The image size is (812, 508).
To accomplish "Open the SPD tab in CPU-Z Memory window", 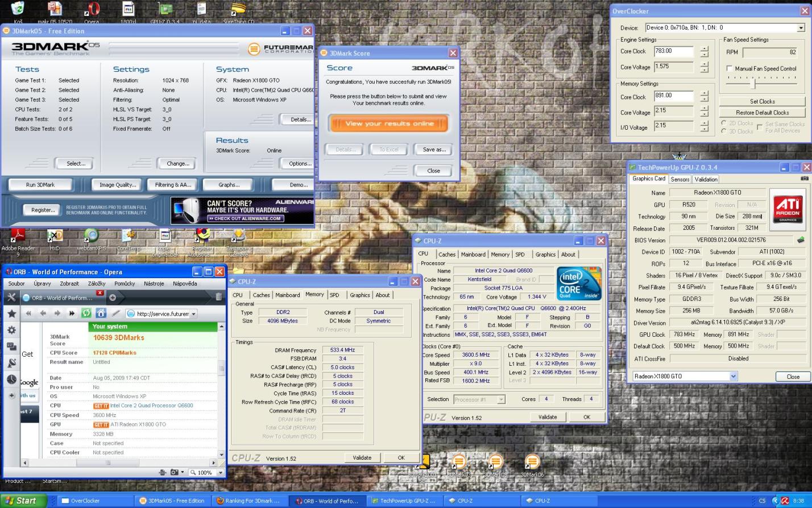I will [334, 295].
